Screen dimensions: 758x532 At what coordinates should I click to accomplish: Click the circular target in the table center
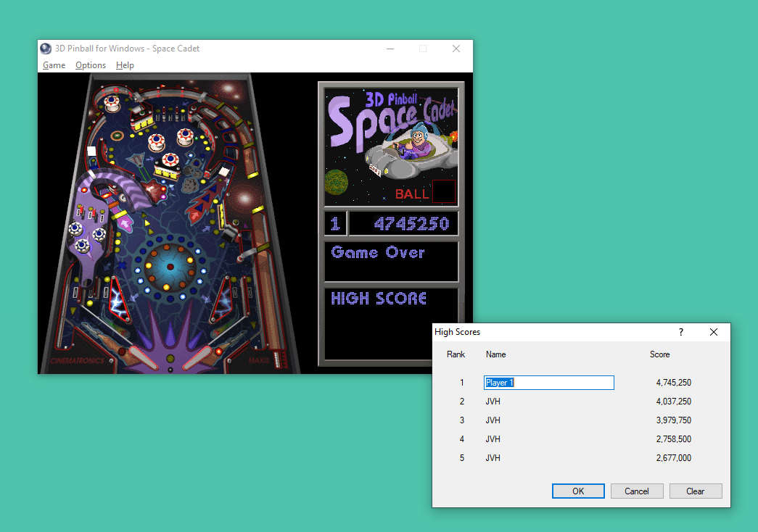click(170, 267)
